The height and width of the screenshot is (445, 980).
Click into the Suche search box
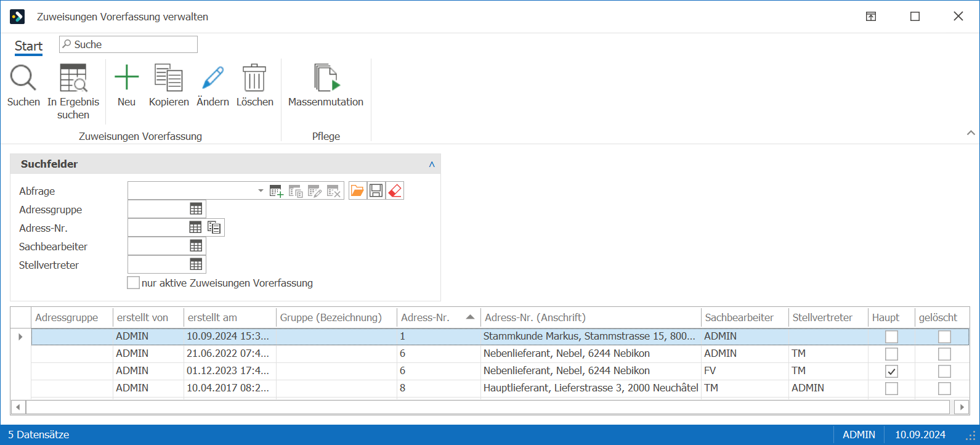128,44
